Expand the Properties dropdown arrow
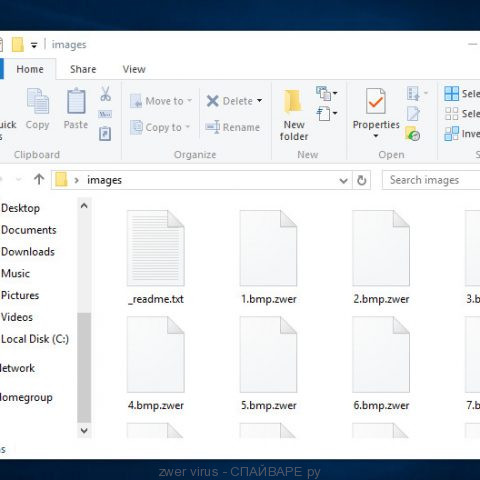The image size is (480, 480). tap(376, 136)
